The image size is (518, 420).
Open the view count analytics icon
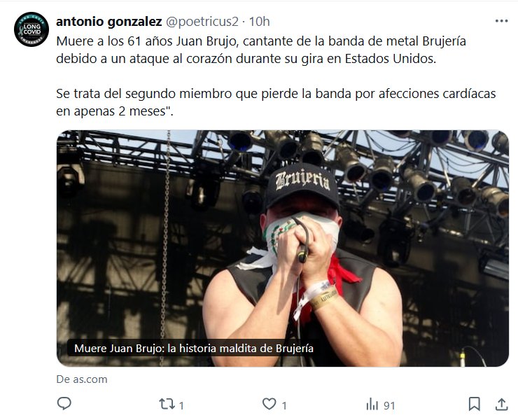point(372,404)
